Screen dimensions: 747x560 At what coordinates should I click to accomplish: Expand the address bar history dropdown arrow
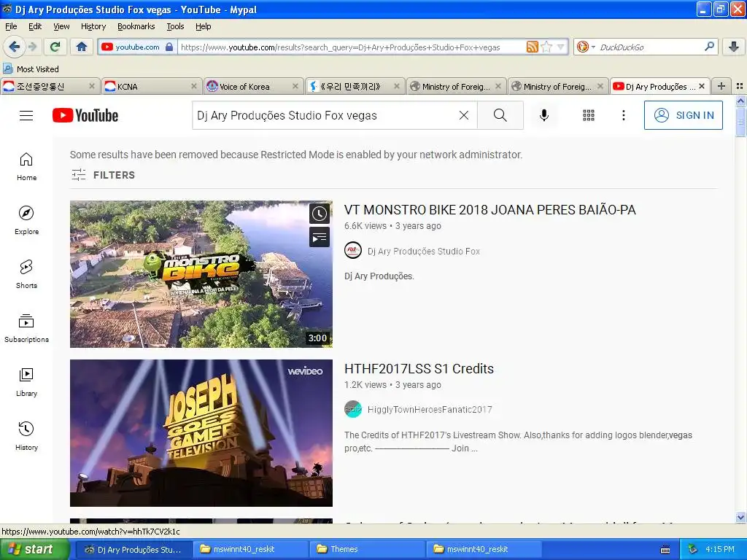(x=561, y=47)
